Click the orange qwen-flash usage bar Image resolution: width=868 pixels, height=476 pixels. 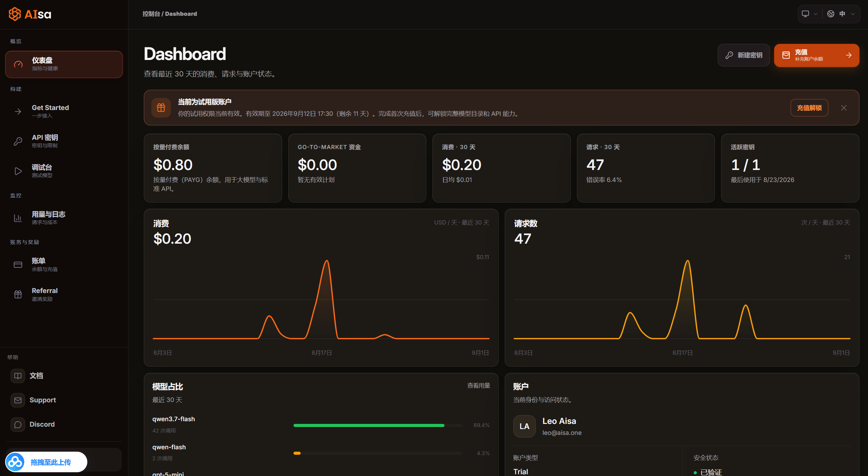(x=297, y=453)
